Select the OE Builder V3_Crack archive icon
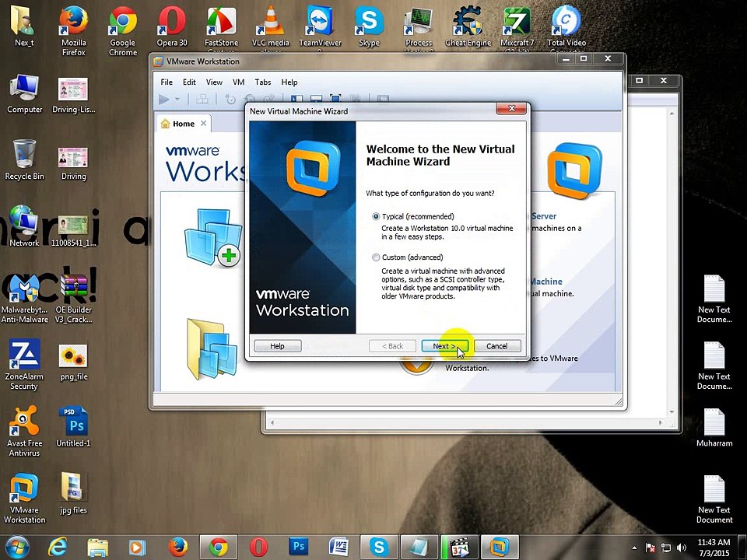 click(73, 299)
